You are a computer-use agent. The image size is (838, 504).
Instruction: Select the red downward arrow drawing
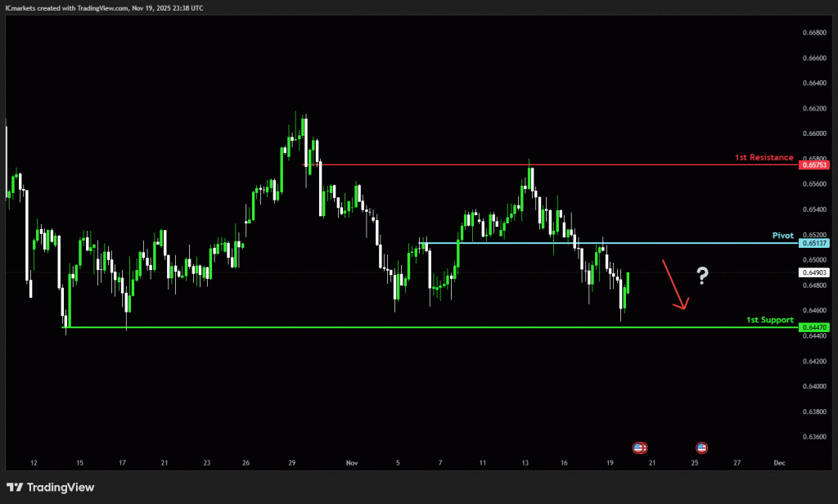coord(675,286)
